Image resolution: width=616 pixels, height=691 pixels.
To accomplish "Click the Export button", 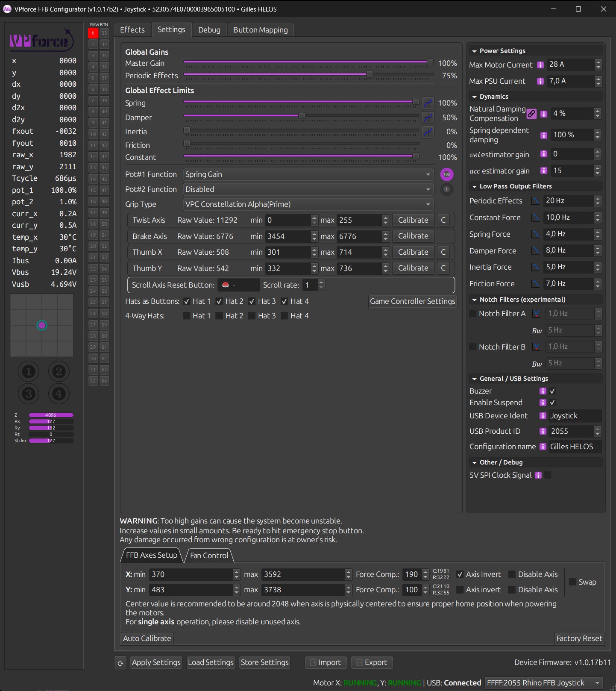I will pyautogui.click(x=372, y=662).
